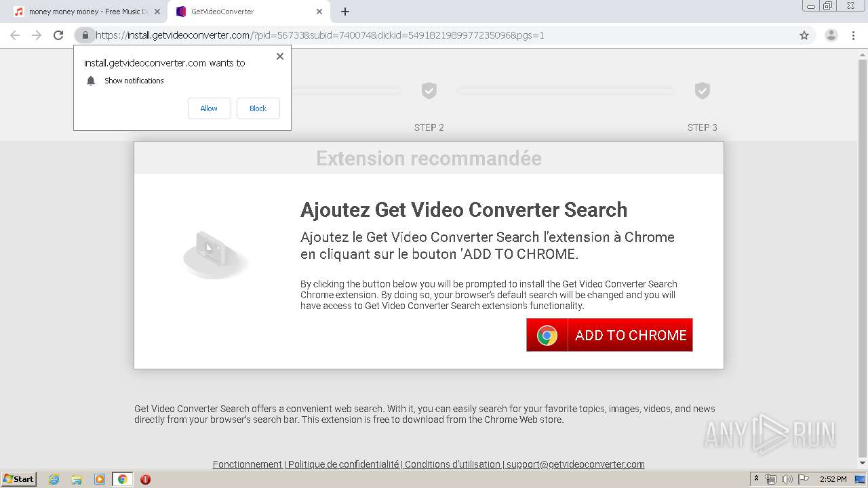This screenshot has height=488, width=868.
Task: Open Internet Explorer from the taskbar
Action: coord(54,479)
